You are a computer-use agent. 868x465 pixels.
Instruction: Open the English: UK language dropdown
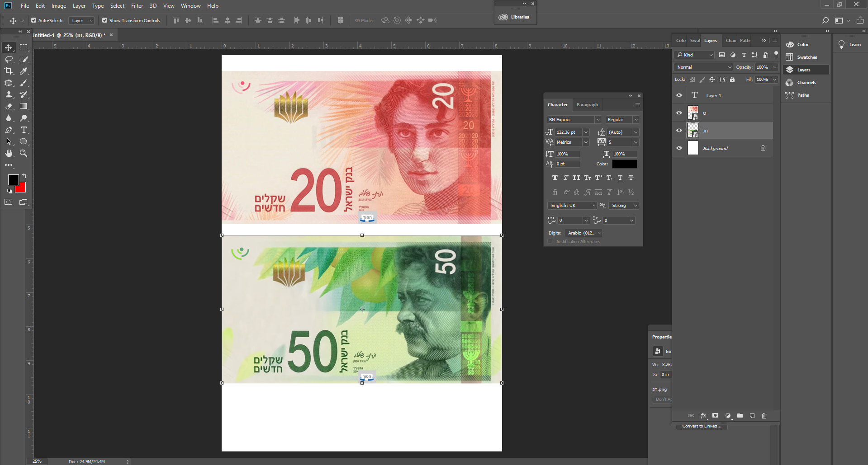(x=573, y=206)
